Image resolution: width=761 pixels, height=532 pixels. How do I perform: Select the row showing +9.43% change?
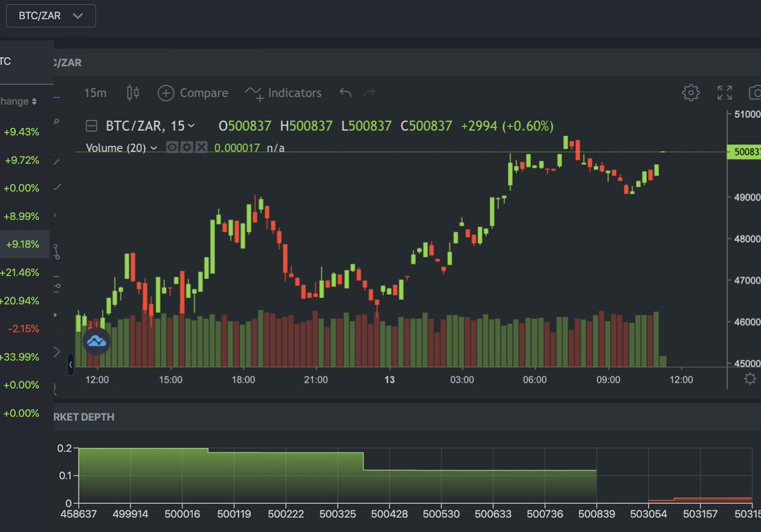(25, 132)
